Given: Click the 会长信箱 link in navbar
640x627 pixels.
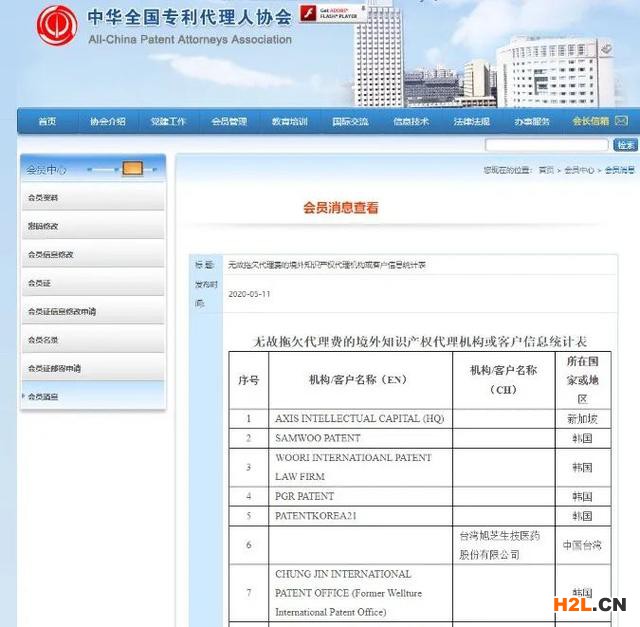Looking at the screenshot, I should click(x=590, y=122).
